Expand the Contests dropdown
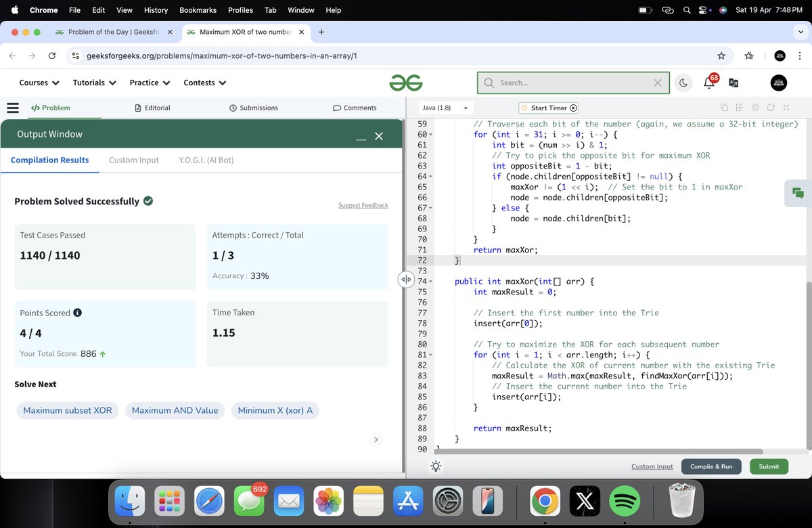This screenshot has width=812, height=528. (205, 83)
